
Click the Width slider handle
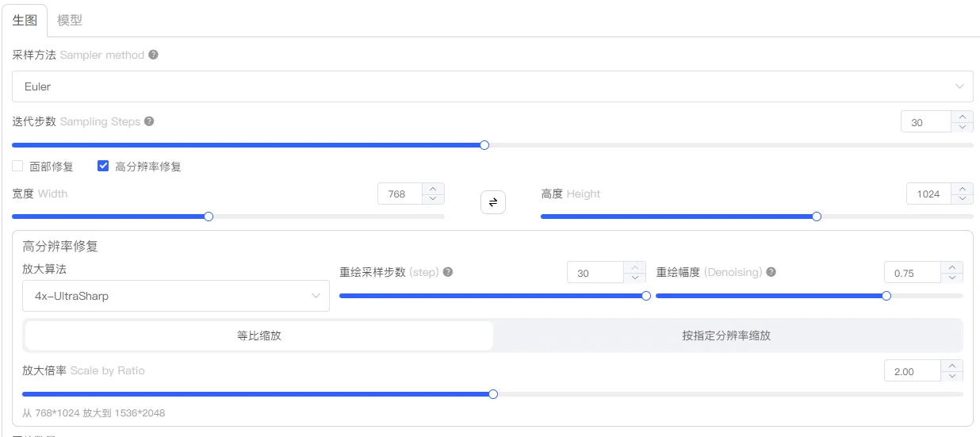tap(209, 217)
